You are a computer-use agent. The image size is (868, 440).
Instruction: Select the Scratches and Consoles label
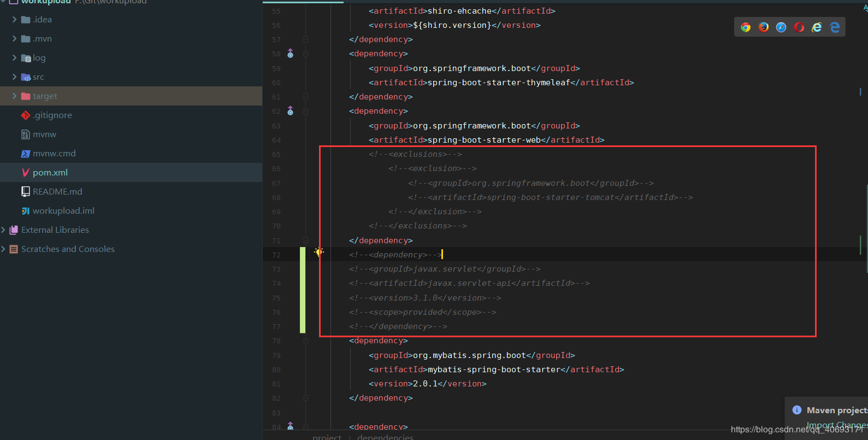(x=68, y=249)
